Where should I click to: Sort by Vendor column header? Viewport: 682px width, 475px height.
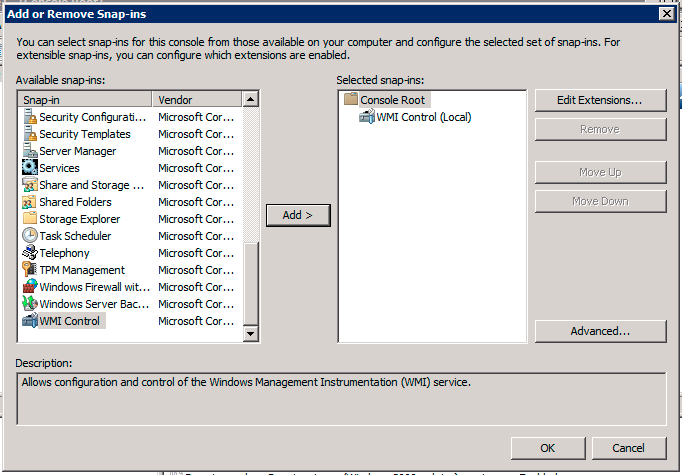(x=197, y=100)
